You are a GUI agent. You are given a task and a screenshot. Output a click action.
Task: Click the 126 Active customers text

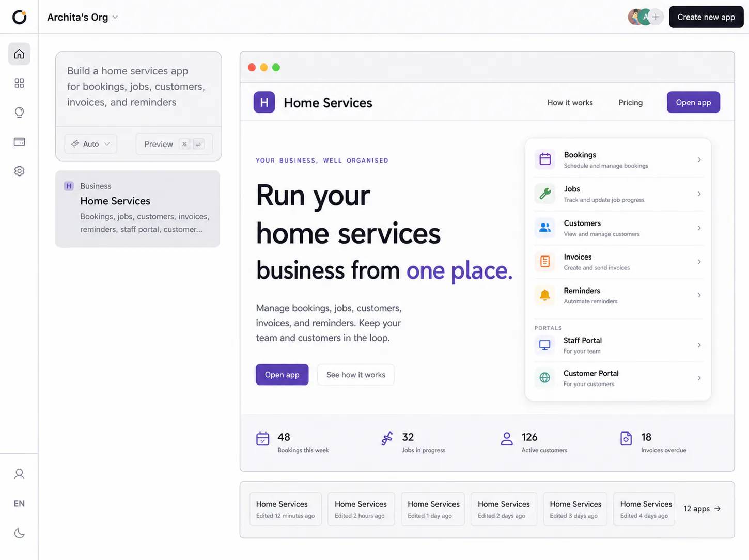pos(544,443)
